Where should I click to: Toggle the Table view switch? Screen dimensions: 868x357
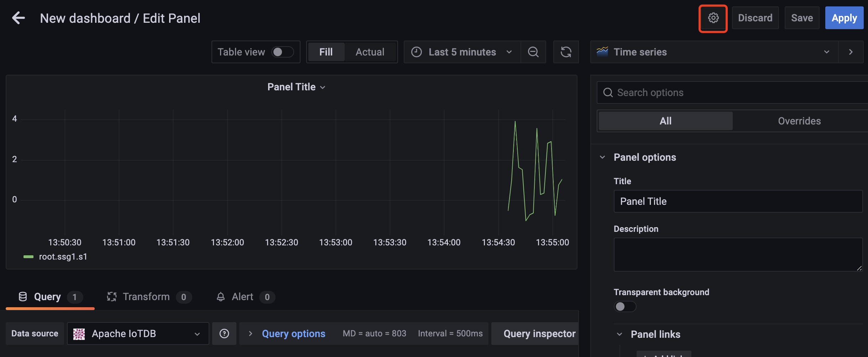pyautogui.click(x=282, y=52)
